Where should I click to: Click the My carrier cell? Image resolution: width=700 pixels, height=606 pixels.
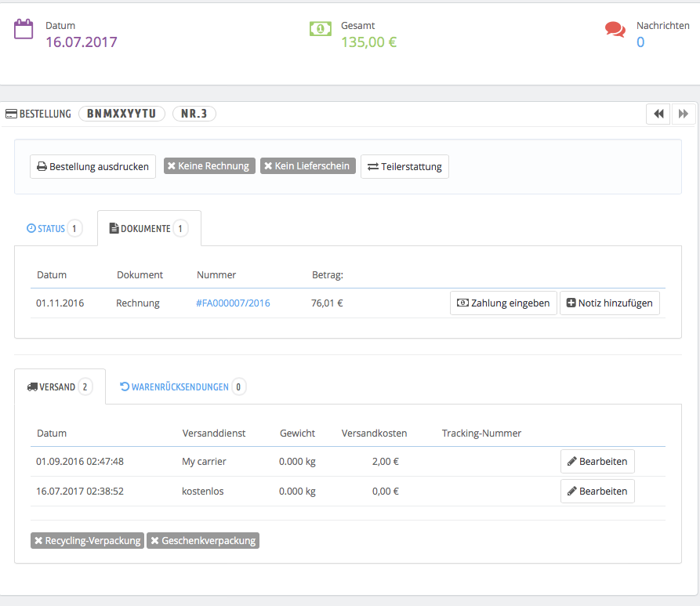click(x=204, y=461)
